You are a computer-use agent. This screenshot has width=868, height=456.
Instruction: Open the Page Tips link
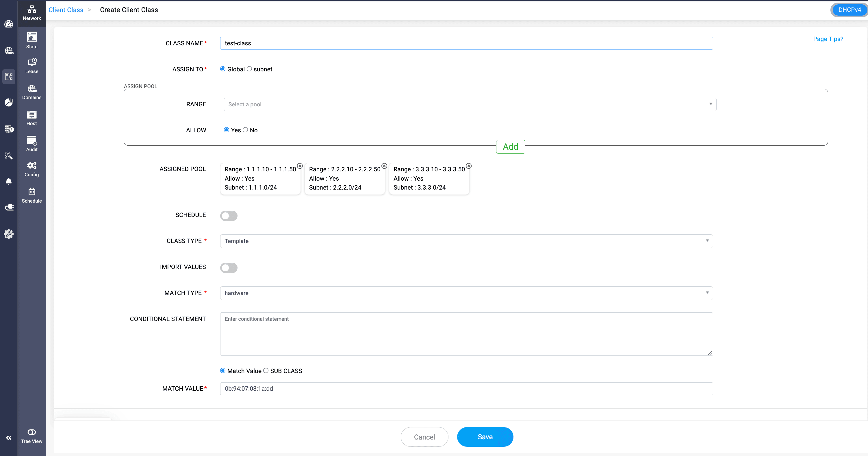828,39
